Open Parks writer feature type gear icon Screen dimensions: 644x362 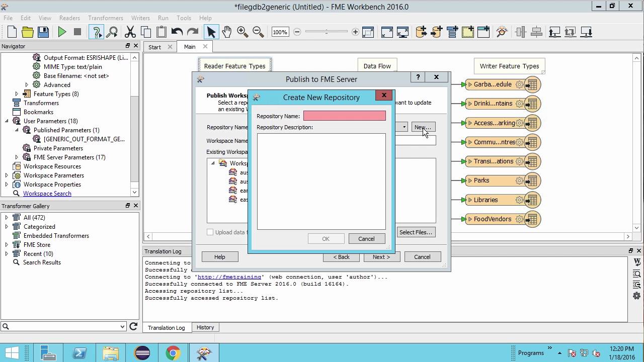[520, 180]
